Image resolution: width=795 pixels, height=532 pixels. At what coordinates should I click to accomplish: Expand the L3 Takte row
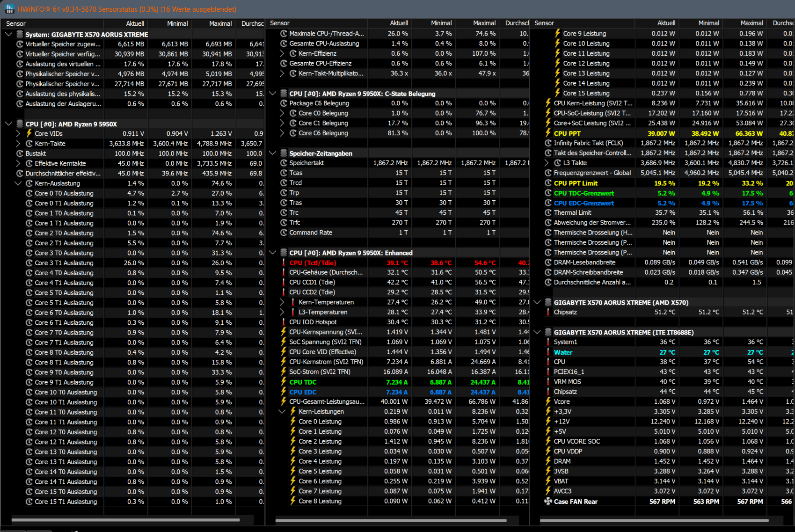pos(546,163)
